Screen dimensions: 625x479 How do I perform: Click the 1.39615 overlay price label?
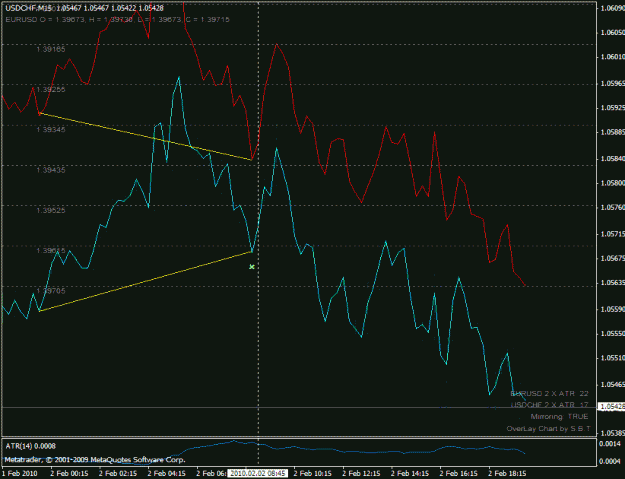click(51, 250)
